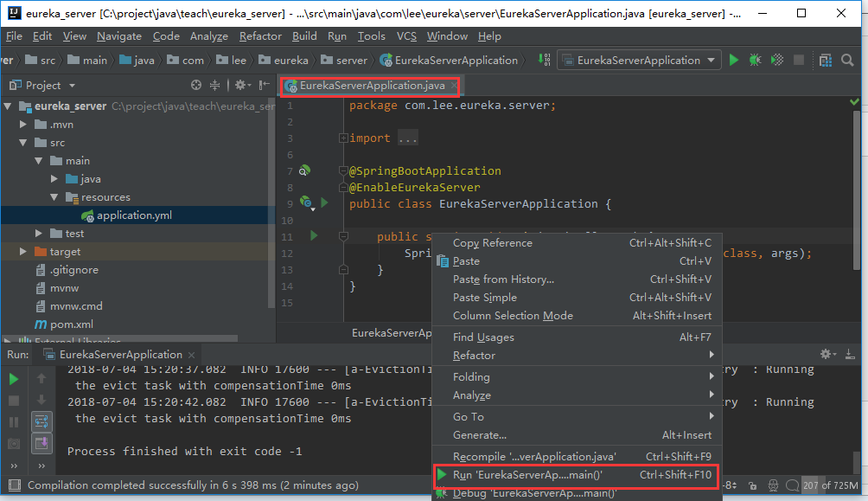Screen dimensions: 868x501
Task: Open the VCS menu
Action: (x=406, y=36)
